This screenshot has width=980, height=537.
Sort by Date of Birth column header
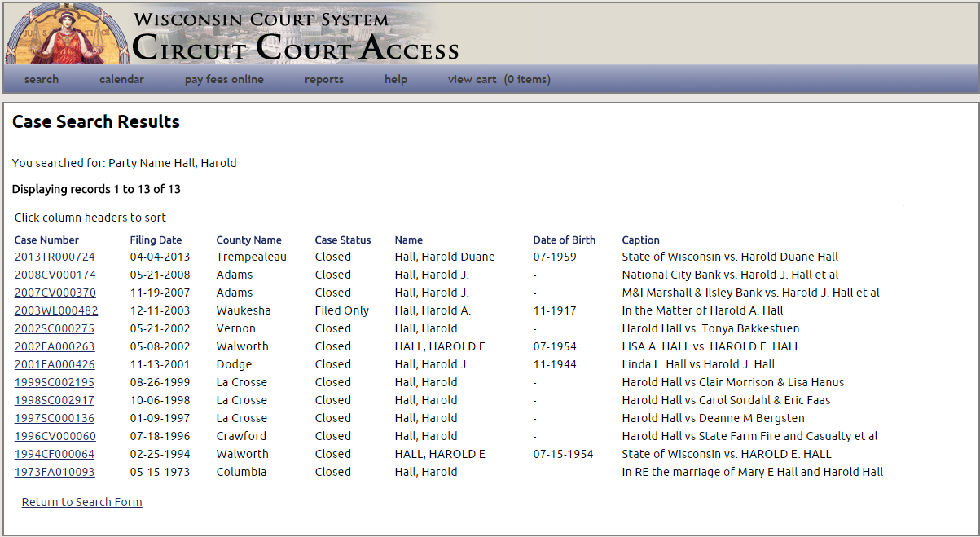565,240
